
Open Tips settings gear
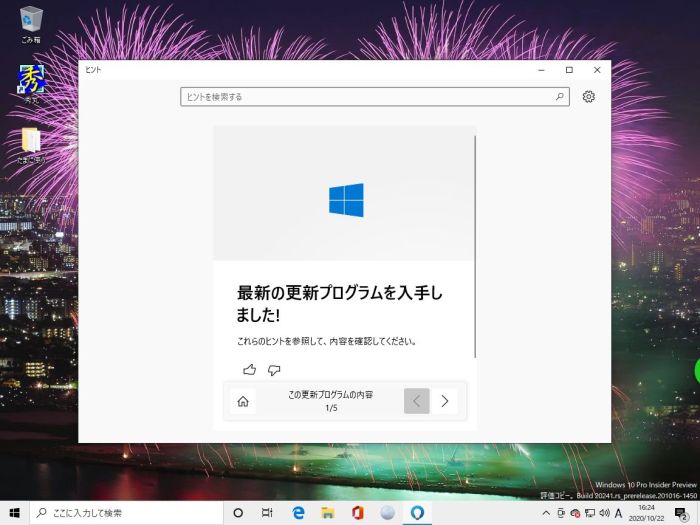coord(588,97)
